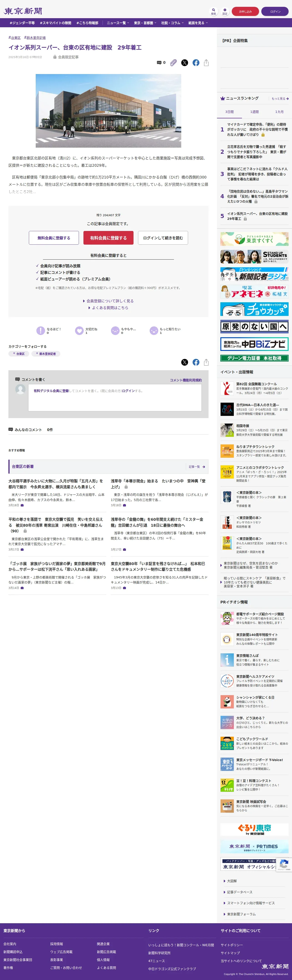Click the Aeon building rendering image
The height and width of the screenshot is (980, 292).
(x=108, y=111)
